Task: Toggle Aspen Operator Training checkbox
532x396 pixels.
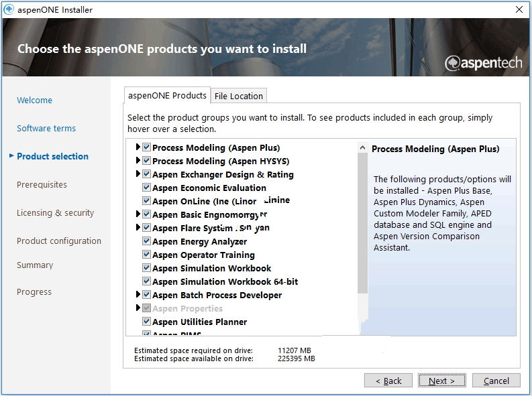Action: (146, 255)
